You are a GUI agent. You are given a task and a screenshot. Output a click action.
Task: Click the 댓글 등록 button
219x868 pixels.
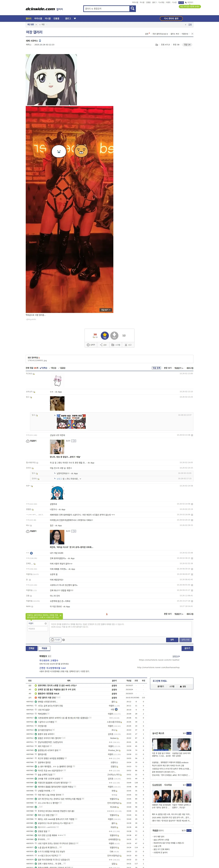[156, 368]
